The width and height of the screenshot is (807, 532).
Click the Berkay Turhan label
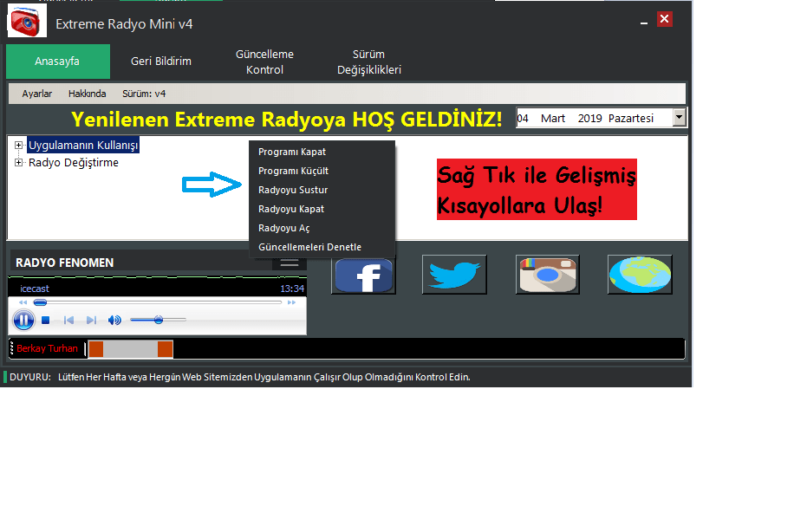pyautogui.click(x=47, y=348)
